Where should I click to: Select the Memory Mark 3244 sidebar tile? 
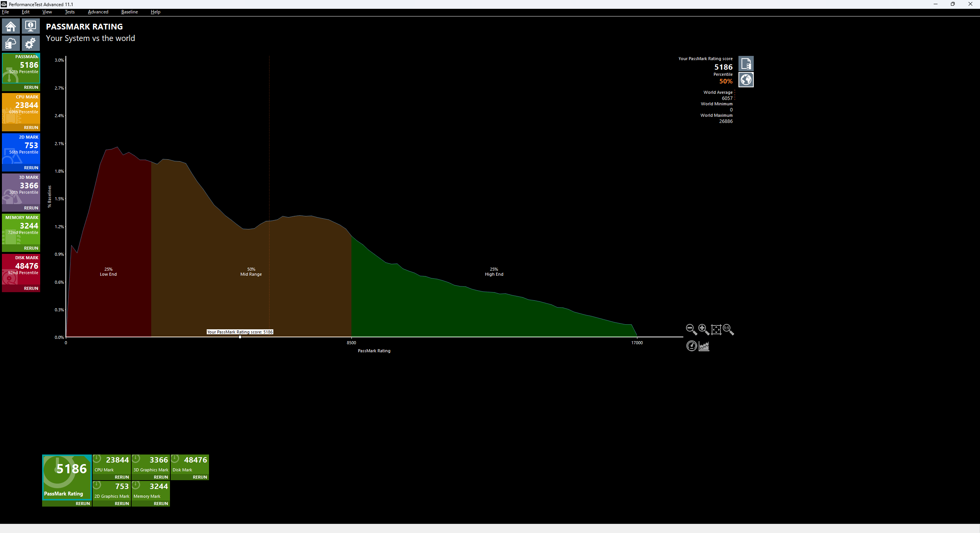(x=21, y=228)
